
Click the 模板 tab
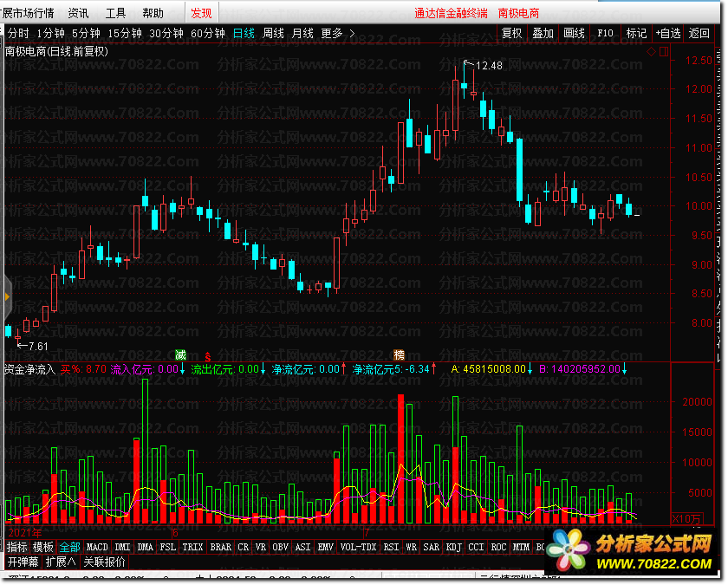(x=43, y=548)
